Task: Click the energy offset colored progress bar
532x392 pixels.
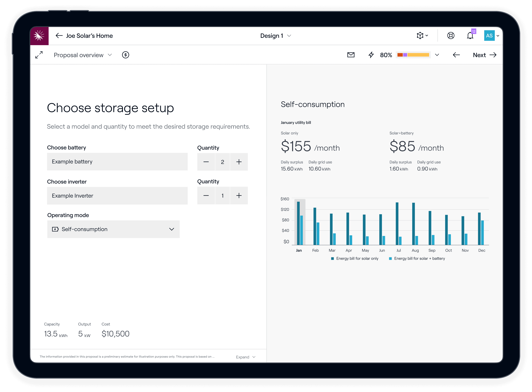Action: click(413, 55)
